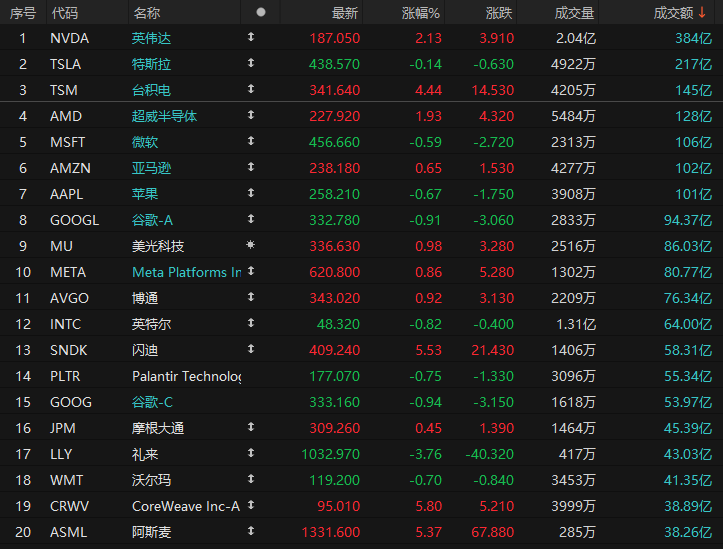723x549 pixels.
Task: Sort by the 序号 column header
Action: point(23,13)
